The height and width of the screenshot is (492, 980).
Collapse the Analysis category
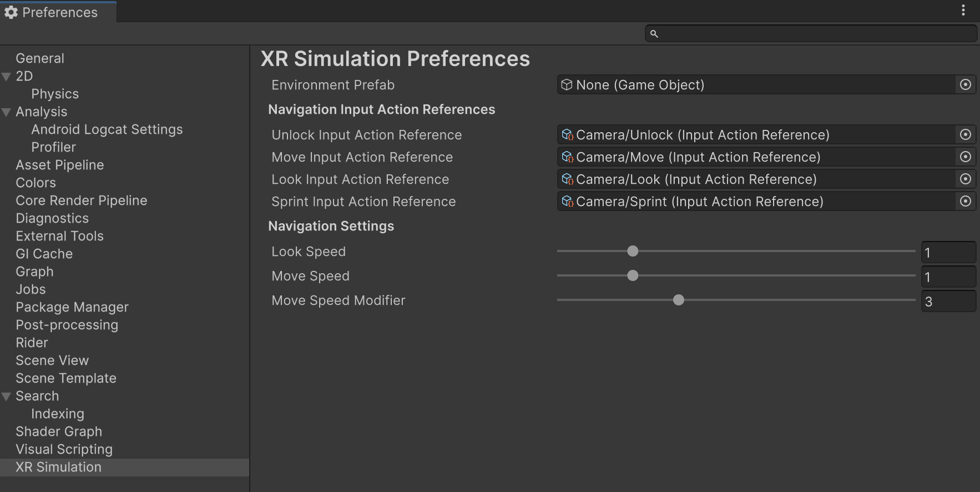pos(7,112)
